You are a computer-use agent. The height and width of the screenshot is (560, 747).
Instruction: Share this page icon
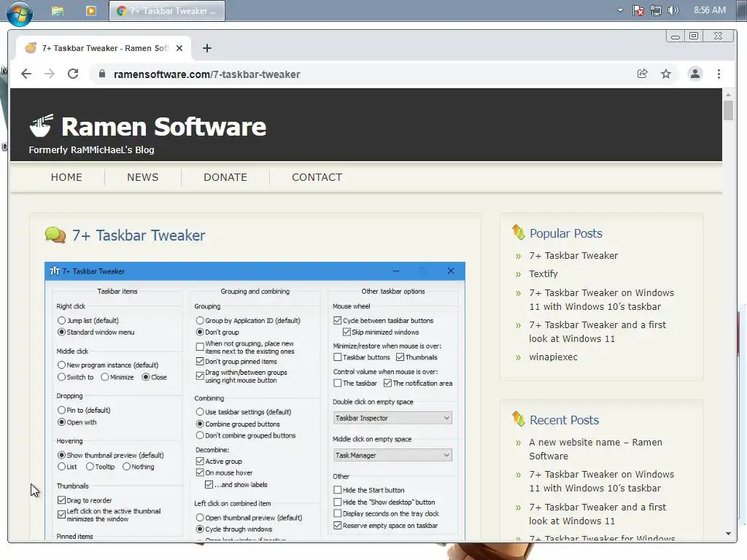coord(642,74)
